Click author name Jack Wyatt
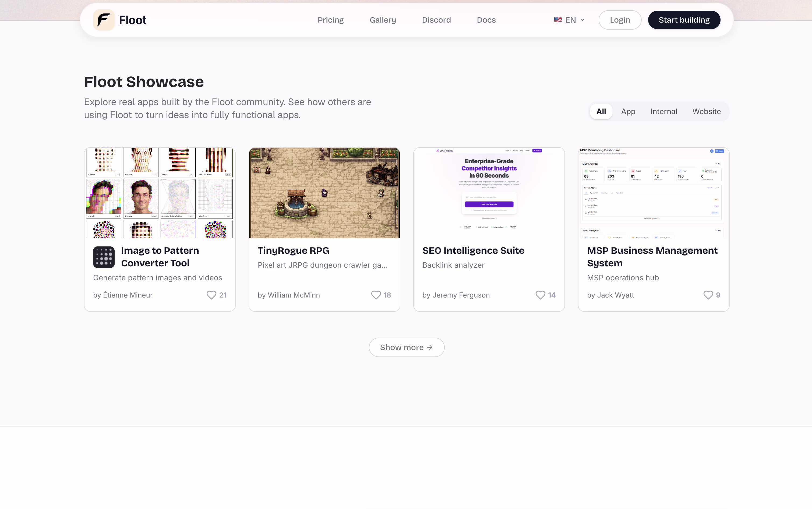This screenshot has height=509, width=812. (615, 295)
